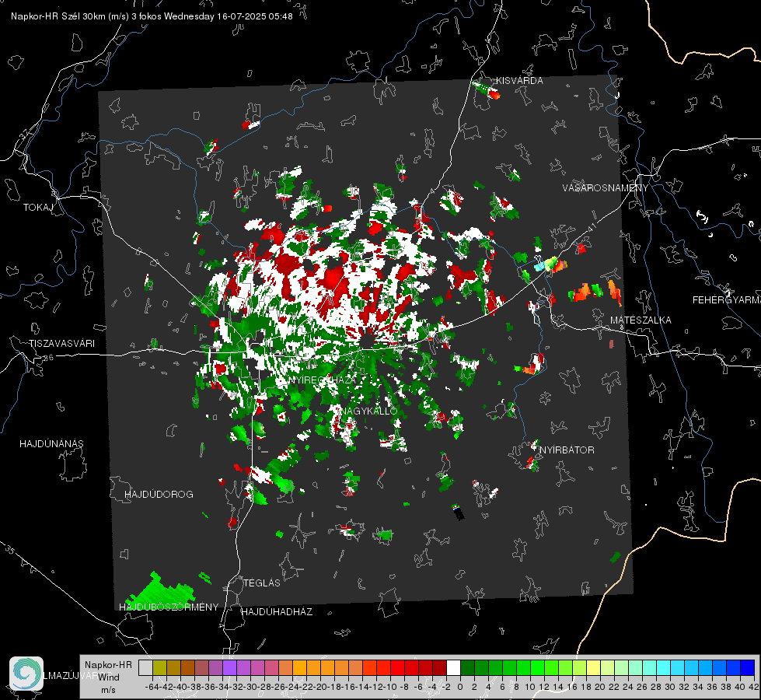Click the Napkor-HR Wind m/s legend title
761x700 pixels.
pos(108,677)
